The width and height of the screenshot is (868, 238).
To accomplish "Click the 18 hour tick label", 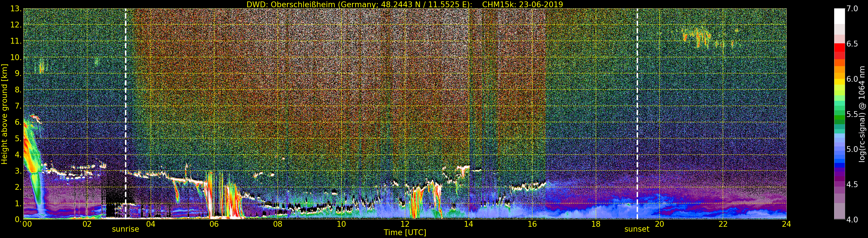I will pyautogui.click(x=596, y=224).
